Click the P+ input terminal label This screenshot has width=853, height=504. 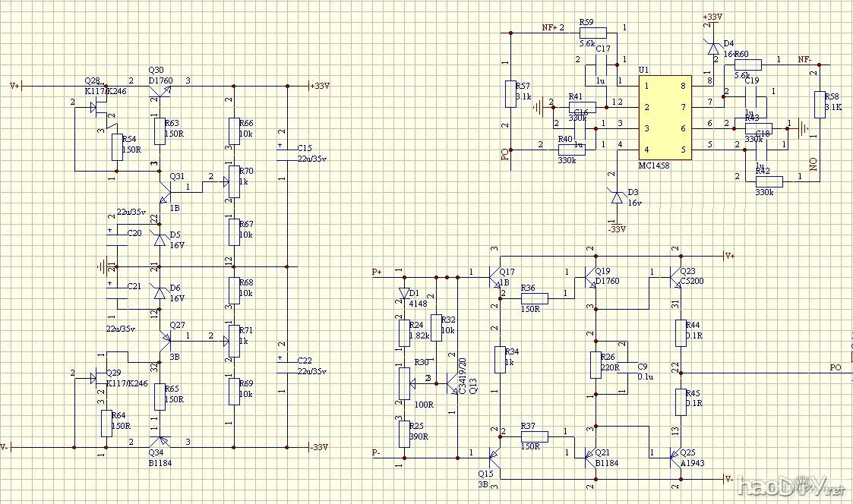click(378, 272)
